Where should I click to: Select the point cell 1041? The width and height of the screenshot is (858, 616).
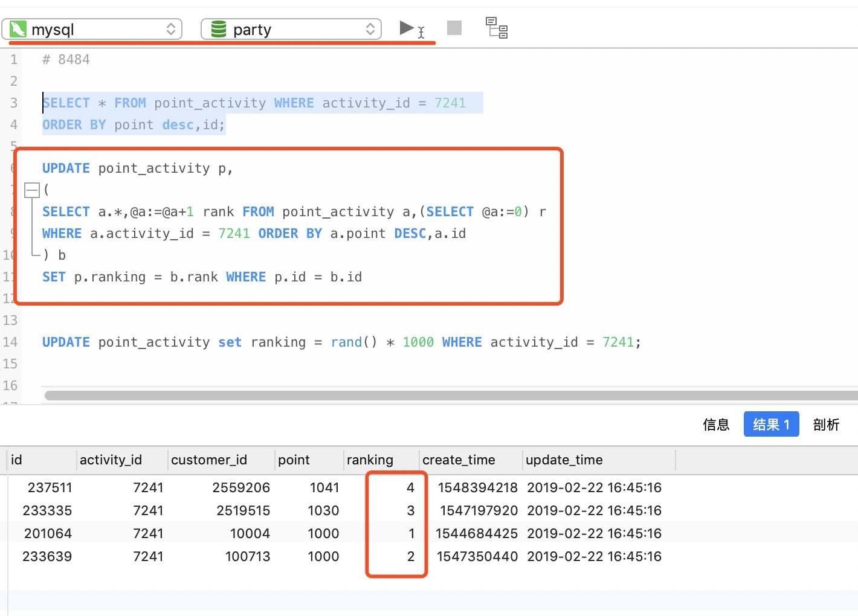324,487
